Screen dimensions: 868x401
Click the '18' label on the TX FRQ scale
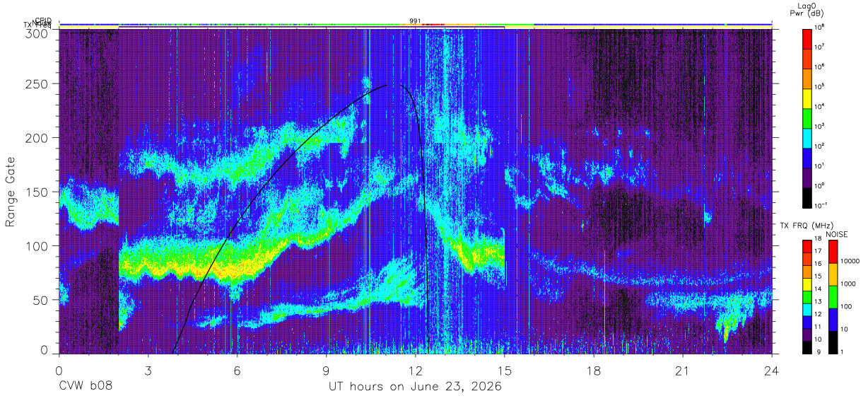(819, 238)
